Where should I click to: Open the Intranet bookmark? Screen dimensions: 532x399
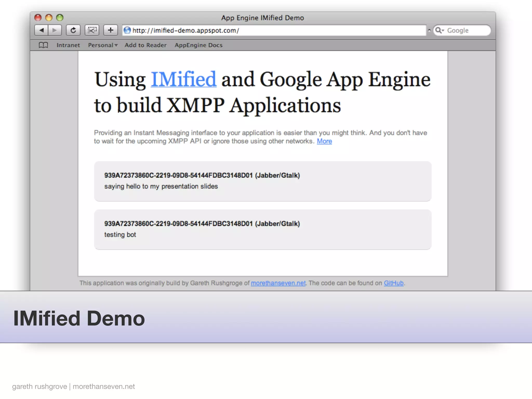[68, 45]
